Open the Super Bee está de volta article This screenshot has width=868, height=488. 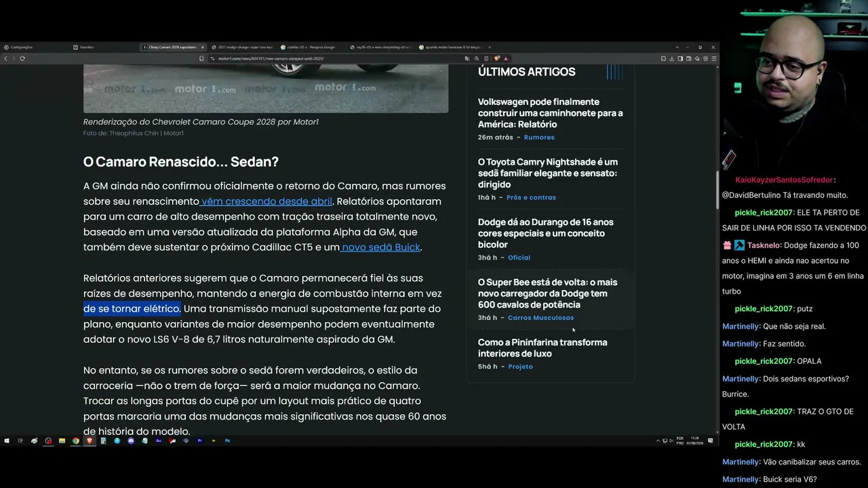point(547,293)
